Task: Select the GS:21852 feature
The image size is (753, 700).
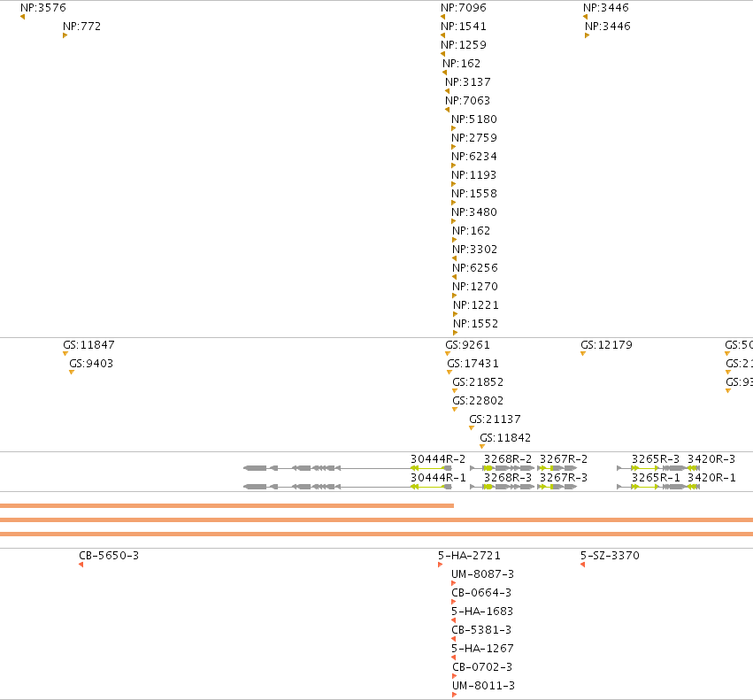Action: pos(478,382)
